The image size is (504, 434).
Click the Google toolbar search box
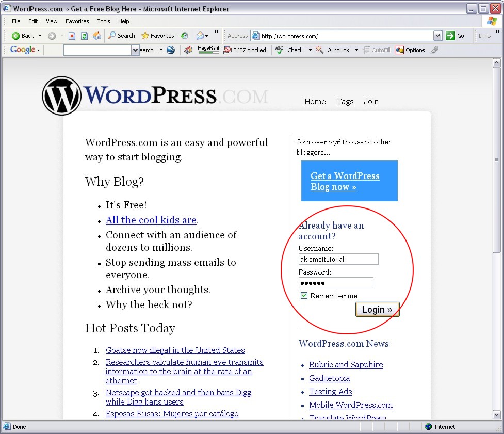coord(97,50)
